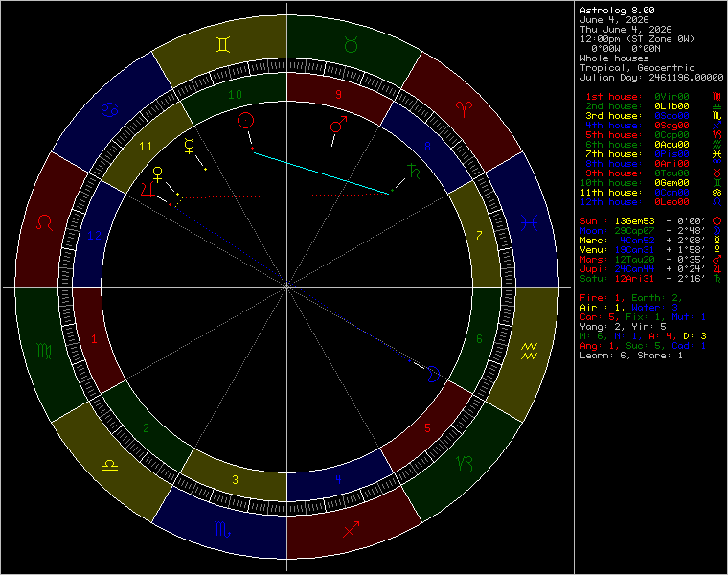Select the Aries sign symbol on the wheel
Image resolution: width=728 pixels, height=575 pixels.
464,109
